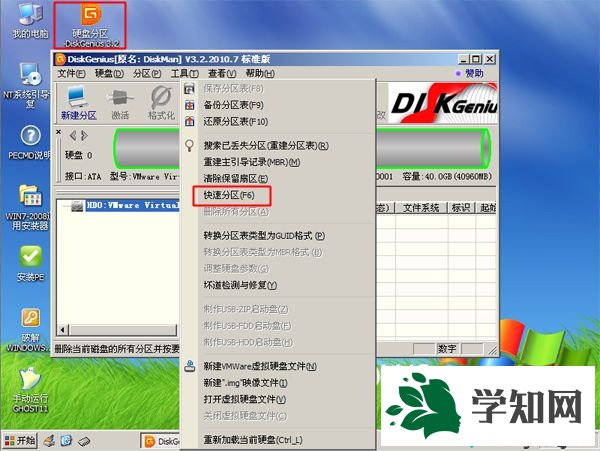Open the 文件(F) menu
Image resolution: width=600 pixels, height=451 pixels.
71,73
